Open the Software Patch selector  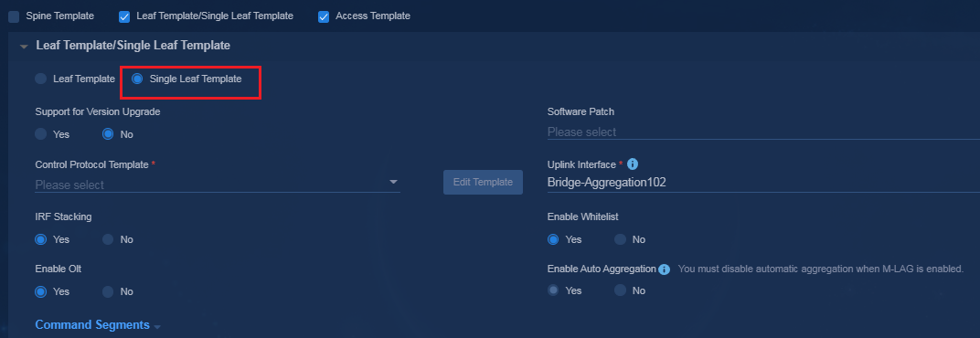[763, 132]
